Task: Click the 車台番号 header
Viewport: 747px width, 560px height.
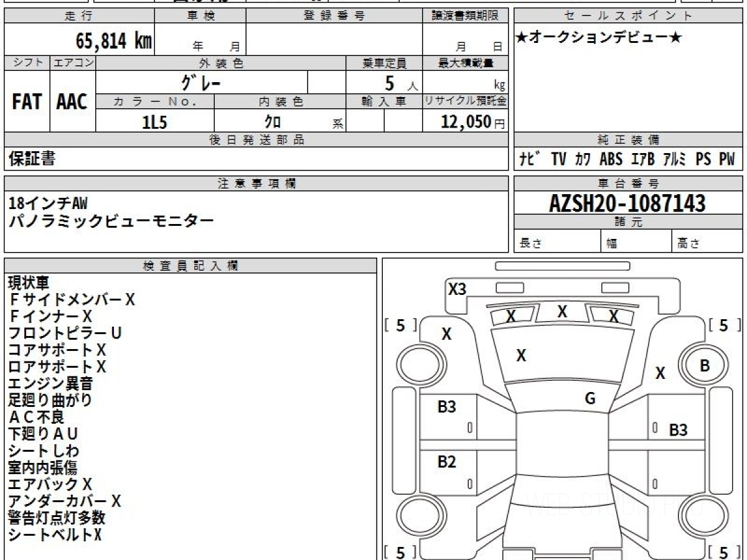Action: coord(629,184)
